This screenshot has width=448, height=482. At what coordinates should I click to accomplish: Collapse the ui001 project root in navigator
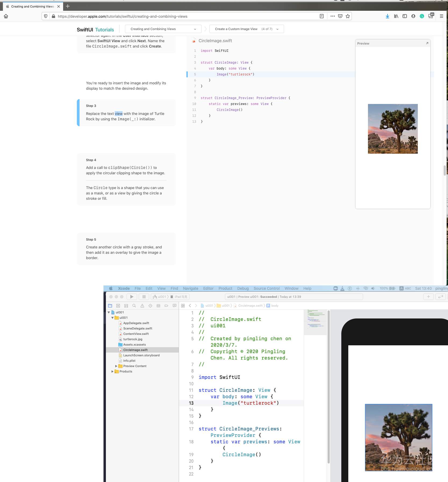tap(109, 312)
